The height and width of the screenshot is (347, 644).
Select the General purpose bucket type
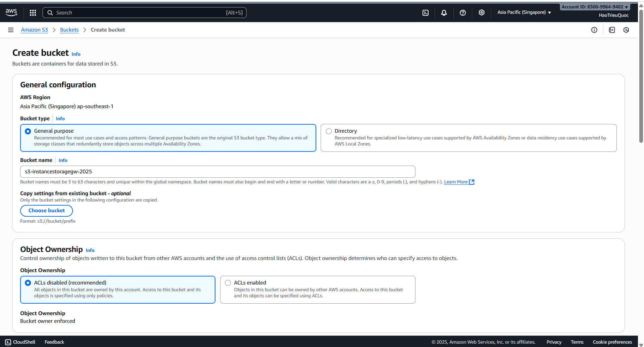(x=28, y=131)
